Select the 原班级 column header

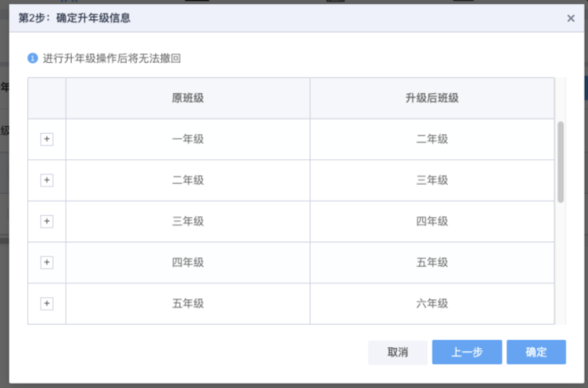188,98
